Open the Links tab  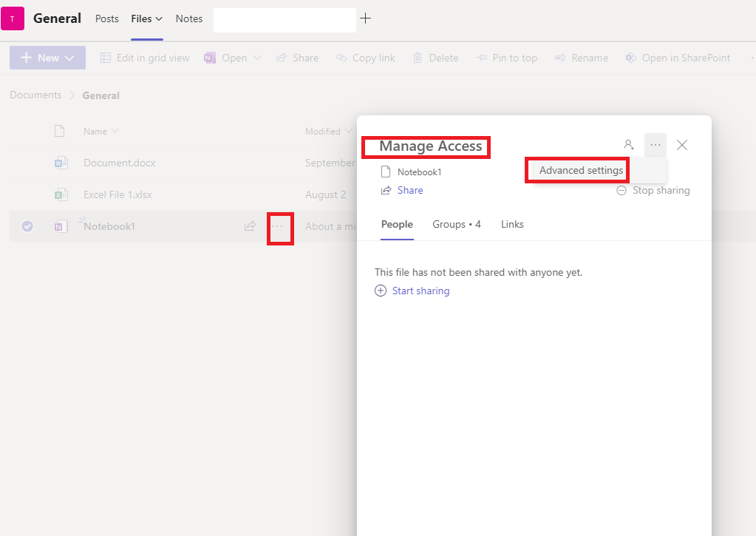512,224
